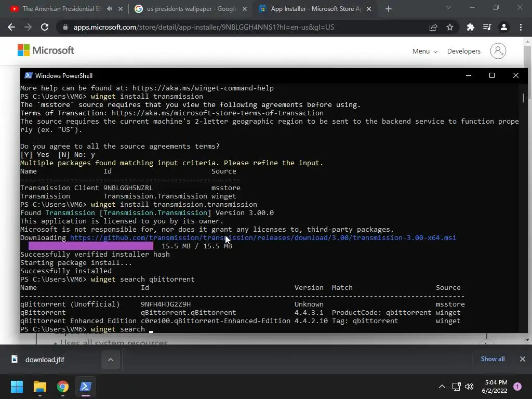Image resolution: width=532 pixels, height=399 pixels.
Task: Expand the download.jfif options chevron
Action: [111, 360]
